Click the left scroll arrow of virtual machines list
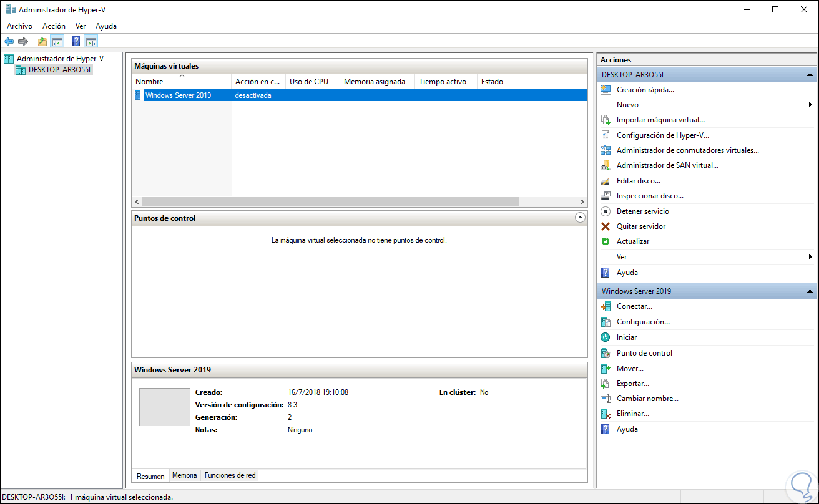Image resolution: width=819 pixels, height=504 pixels. pyautogui.click(x=137, y=202)
